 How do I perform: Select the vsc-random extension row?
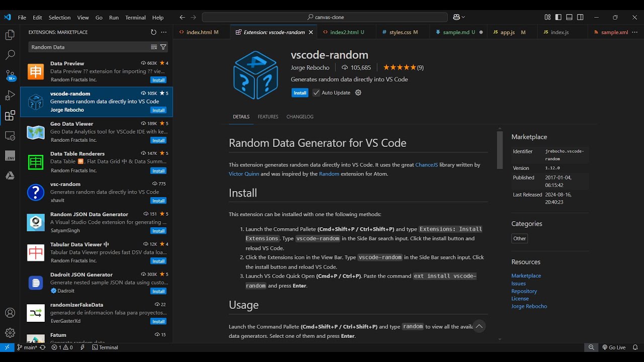pos(97,192)
